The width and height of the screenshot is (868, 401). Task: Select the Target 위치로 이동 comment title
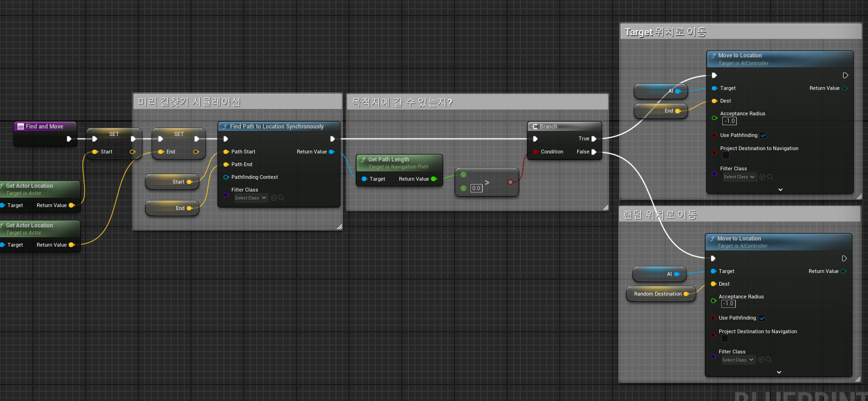[665, 32]
